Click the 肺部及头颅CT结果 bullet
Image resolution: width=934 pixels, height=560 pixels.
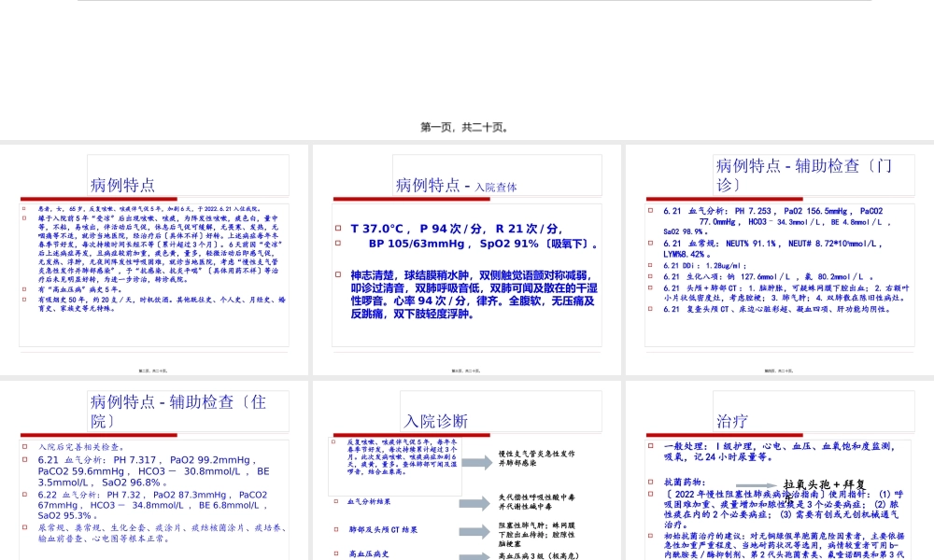(x=383, y=529)
